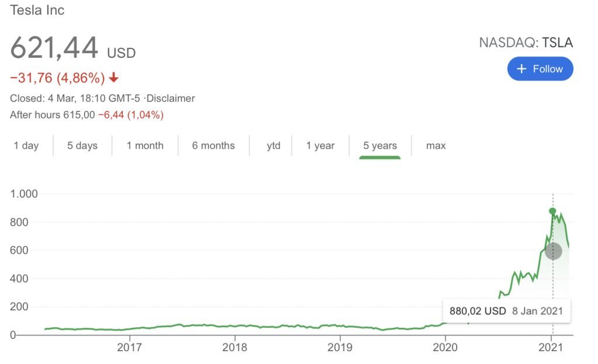Image resolution: width=598 pixels, height=364 pixels.
Task: Click the After hours 615,00 text
Action: pos(52,114)
